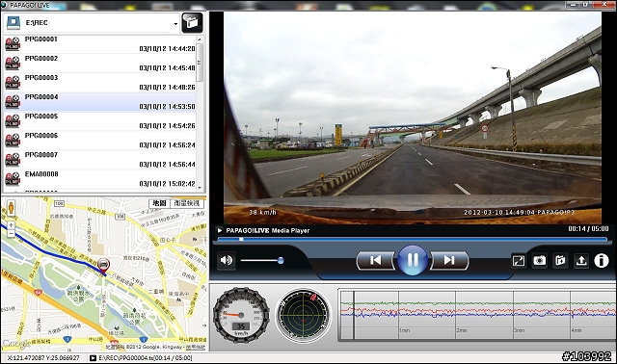617x364 pixels.
Task: Click the 00:14 / 05:00 time display
Action: click(588, 229)
